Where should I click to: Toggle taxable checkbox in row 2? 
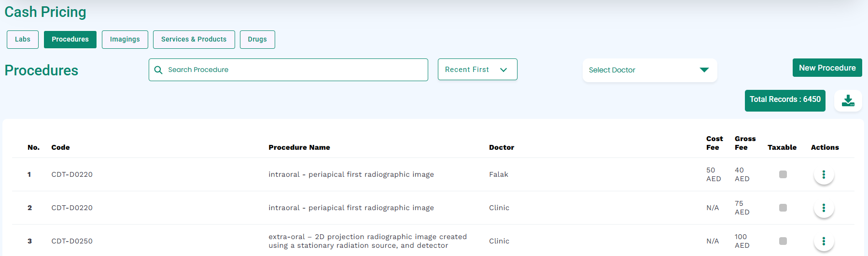pyautogui.click(x=783, y=208)
